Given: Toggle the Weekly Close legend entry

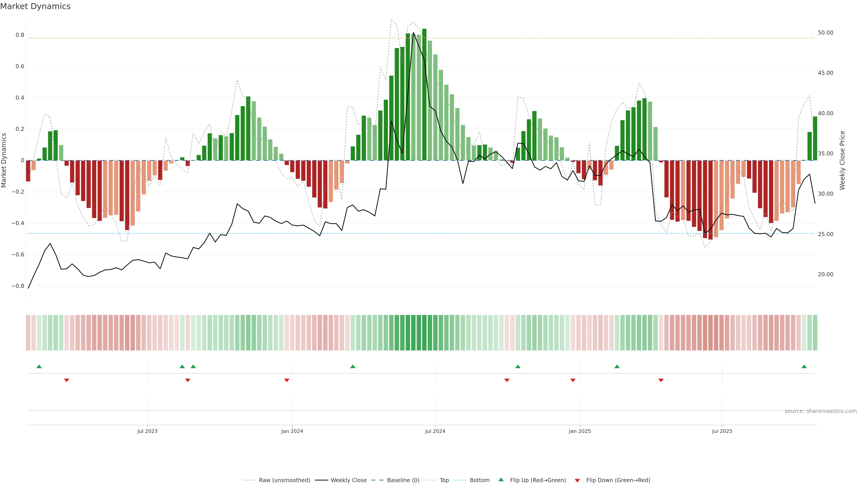Looking at the screenshot, I should point(348,480).
